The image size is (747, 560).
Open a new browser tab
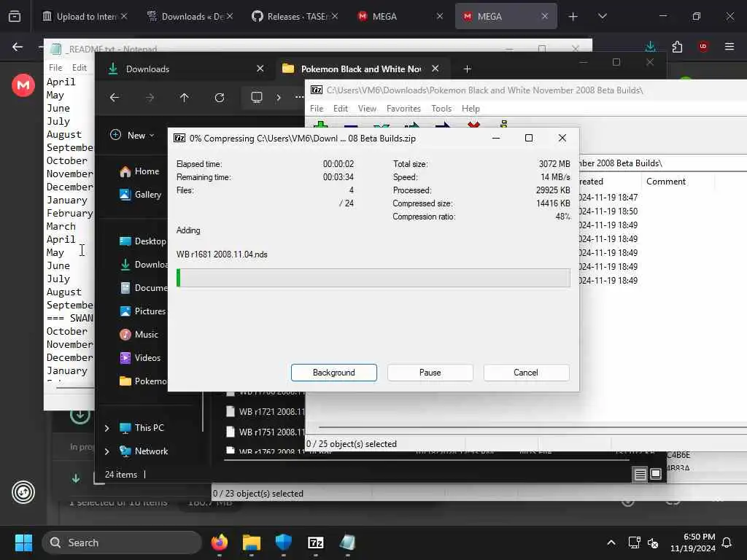[573, 16]
